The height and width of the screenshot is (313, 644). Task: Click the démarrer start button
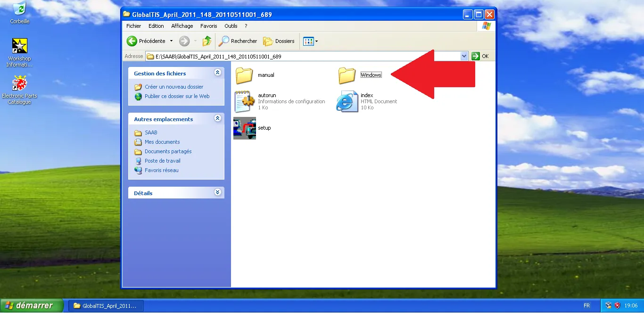point(31,305)
